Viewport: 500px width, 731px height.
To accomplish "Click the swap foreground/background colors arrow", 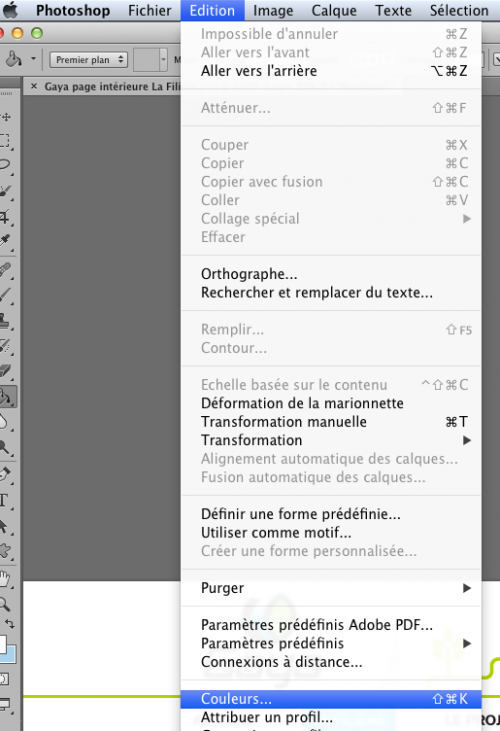I will pyautogui.click(x=10, y=624).
